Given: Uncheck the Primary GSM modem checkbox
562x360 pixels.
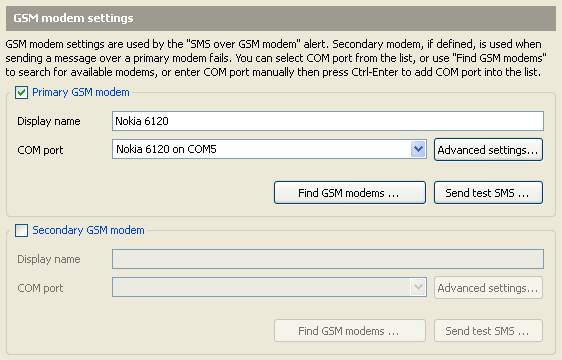Looking at the screenshot, I should (x=22, y=93).
